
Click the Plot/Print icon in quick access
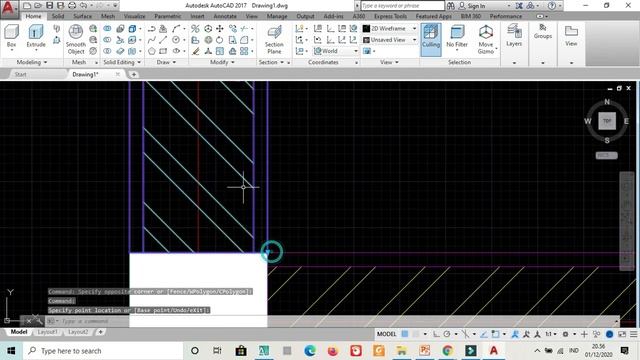(72, 6)
